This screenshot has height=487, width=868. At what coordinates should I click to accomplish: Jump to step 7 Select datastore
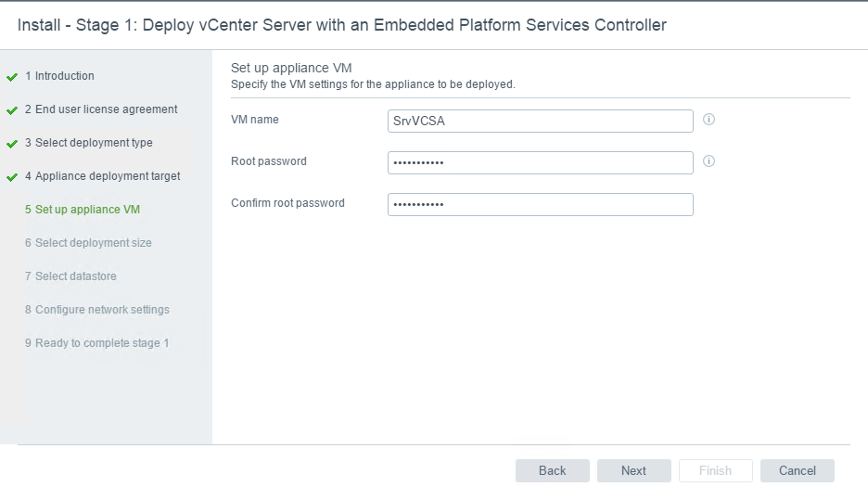(70, 276)
